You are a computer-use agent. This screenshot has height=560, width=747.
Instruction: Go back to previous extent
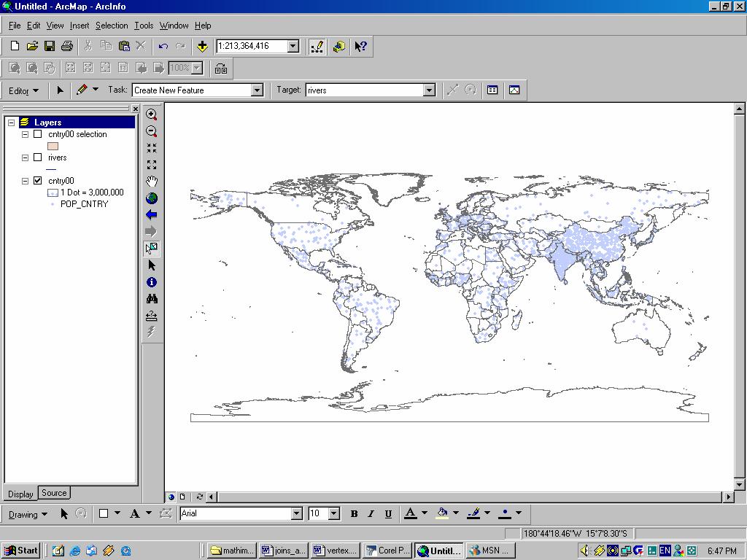click(x=152, y=215)
